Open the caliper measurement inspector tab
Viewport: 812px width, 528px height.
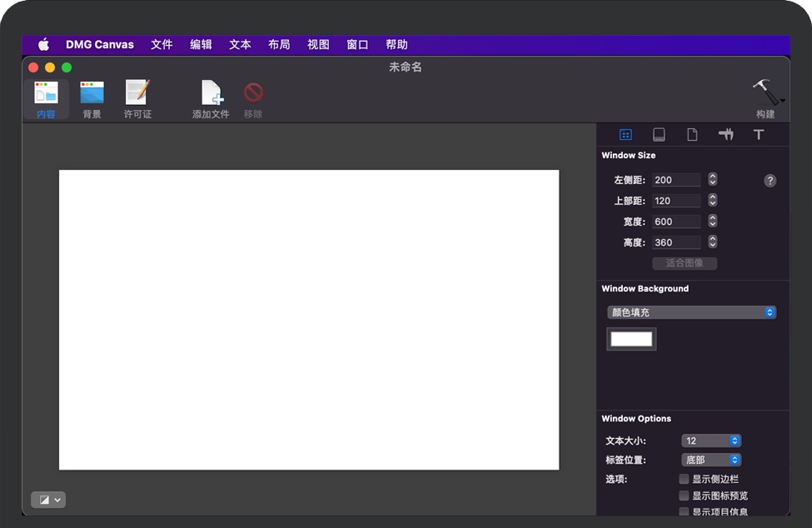coord(725,135)
